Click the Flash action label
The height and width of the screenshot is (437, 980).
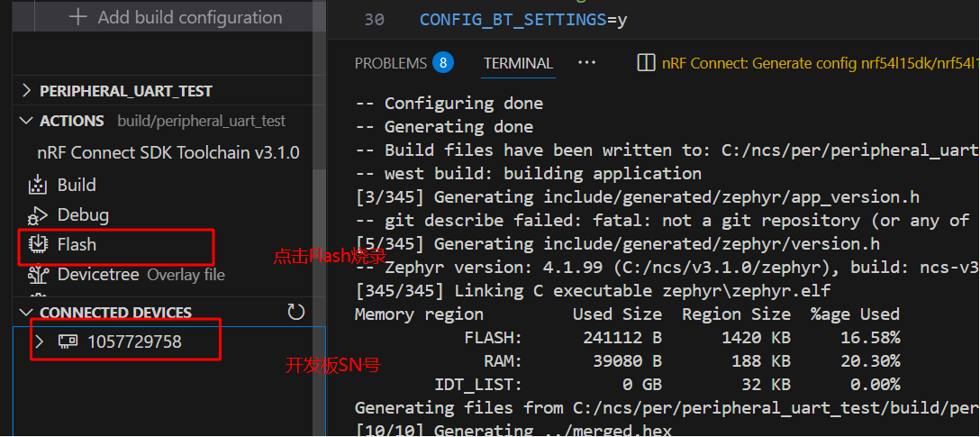point(77,244)
